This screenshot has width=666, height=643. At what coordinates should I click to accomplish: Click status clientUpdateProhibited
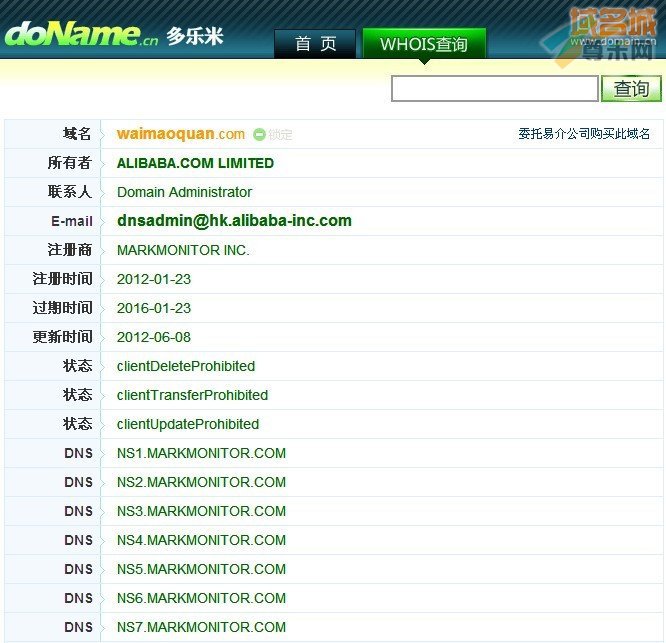[x=188, y=424]
